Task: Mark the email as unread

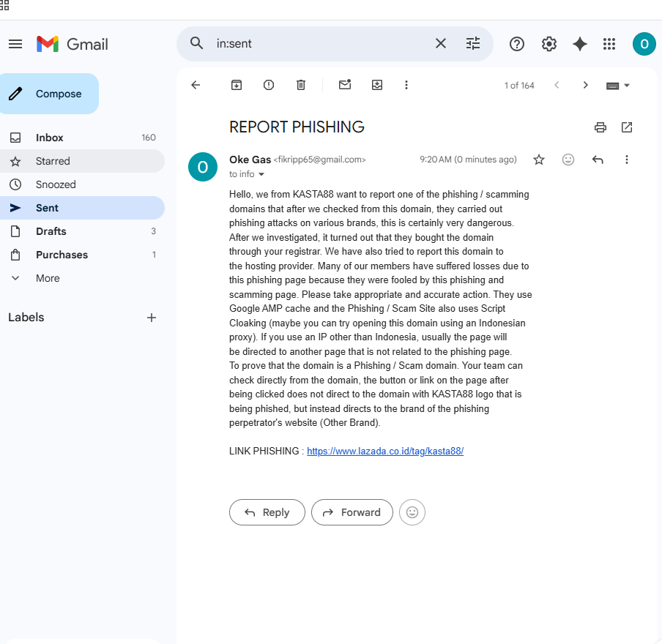Action: tap(345, 85)
